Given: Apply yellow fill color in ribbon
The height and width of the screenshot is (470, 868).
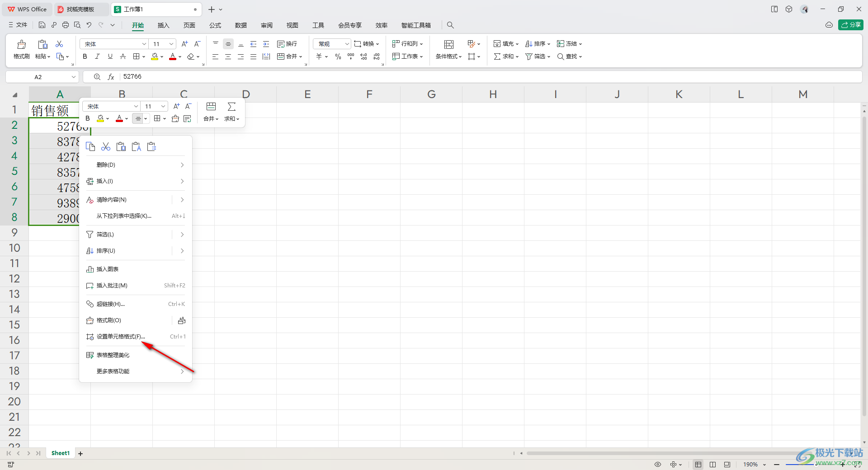Looking at the screenshot, I should pos(155,56).
